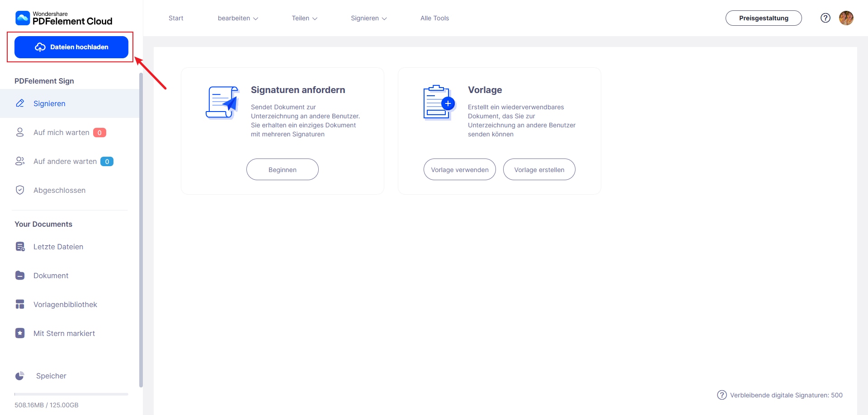
Task: Open Alle Tools in top navigation
Action: [434, 18]
